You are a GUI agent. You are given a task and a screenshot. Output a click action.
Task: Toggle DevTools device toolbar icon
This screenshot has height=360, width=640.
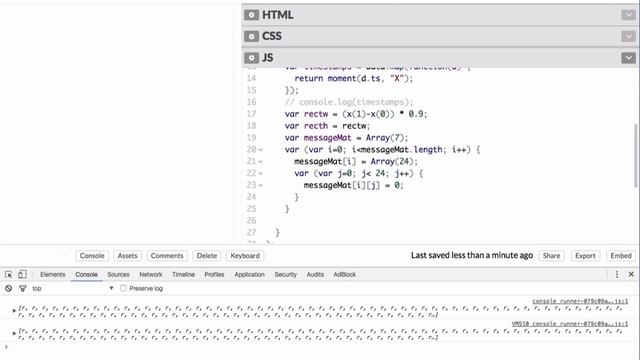(22, 274)
